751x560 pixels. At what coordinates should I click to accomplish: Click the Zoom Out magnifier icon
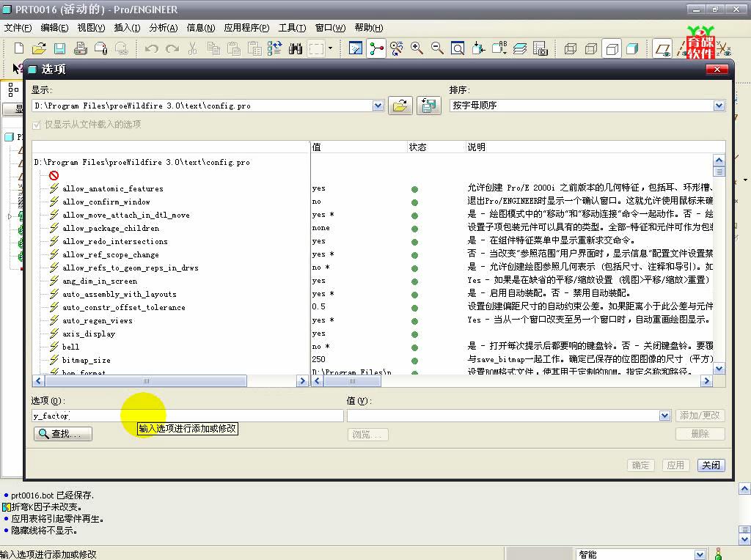coord(437,48)
